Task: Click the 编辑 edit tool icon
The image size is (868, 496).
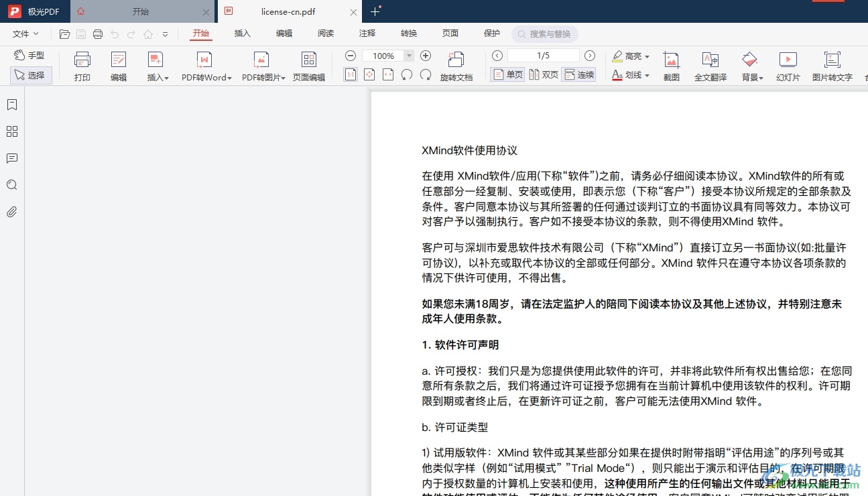Action: point(119,66)
